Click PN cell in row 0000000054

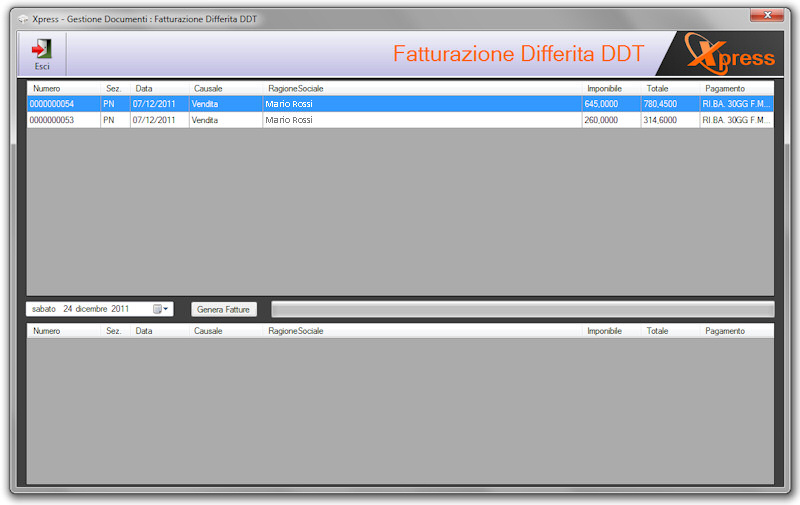click(115, 104)
